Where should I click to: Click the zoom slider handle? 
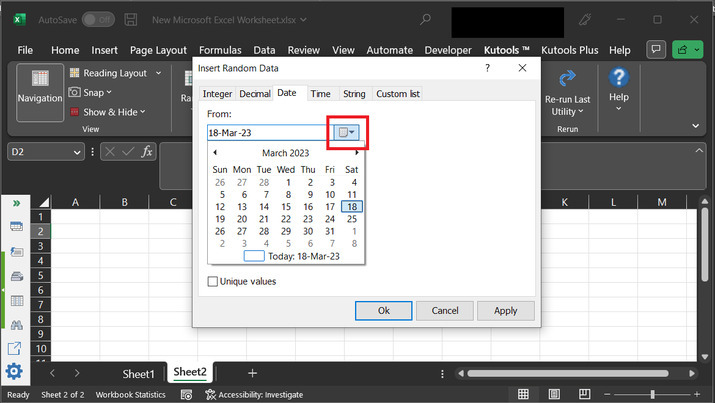click(652, 395)
